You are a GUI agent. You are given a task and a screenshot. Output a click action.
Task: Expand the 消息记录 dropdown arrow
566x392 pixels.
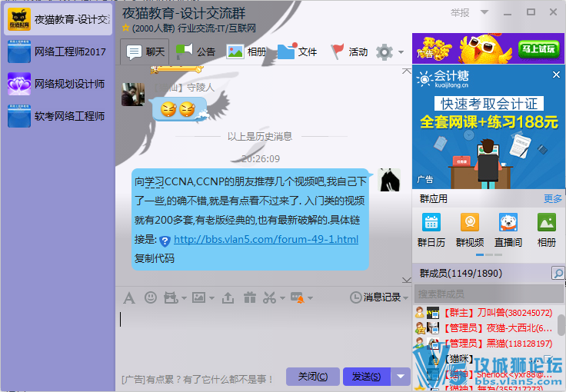pyautogui.click(x=406, y=298)
